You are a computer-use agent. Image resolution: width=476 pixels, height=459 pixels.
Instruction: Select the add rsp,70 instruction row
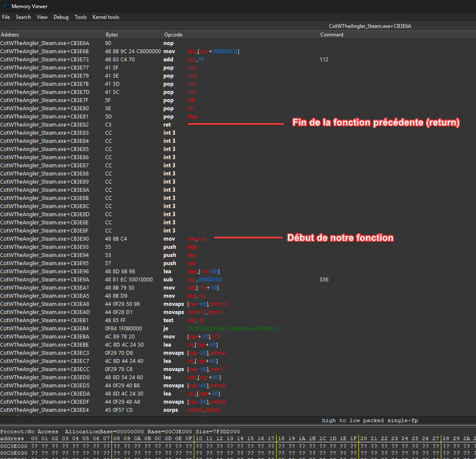tap(238, 60)
